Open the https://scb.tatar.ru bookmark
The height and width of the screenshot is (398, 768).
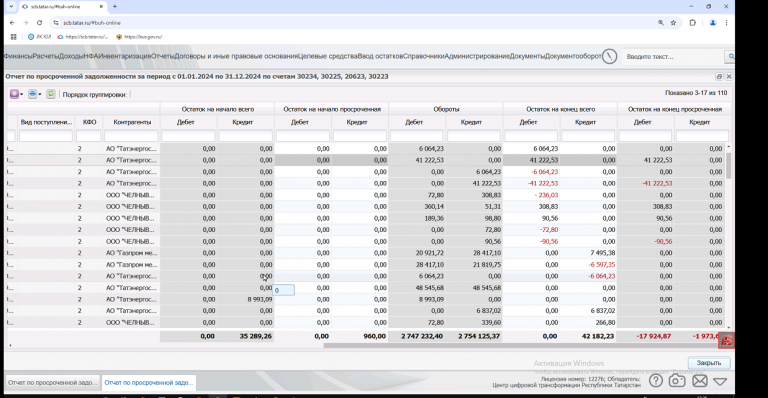(83, 37)
